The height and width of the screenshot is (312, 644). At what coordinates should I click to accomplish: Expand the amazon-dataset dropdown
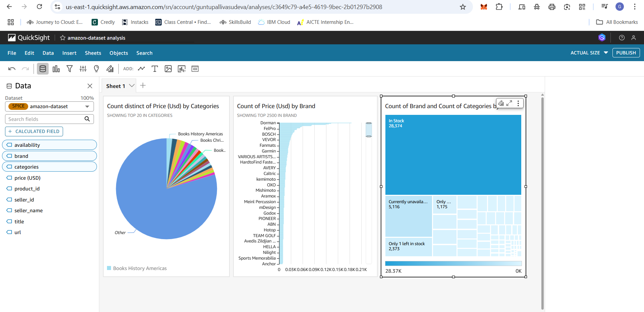coord(88,106)
